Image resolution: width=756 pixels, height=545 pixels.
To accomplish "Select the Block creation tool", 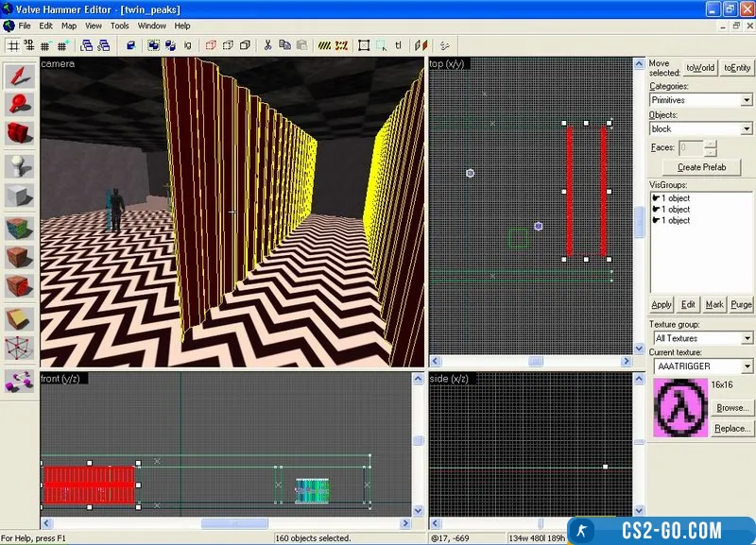I will [x=20, y=196].
